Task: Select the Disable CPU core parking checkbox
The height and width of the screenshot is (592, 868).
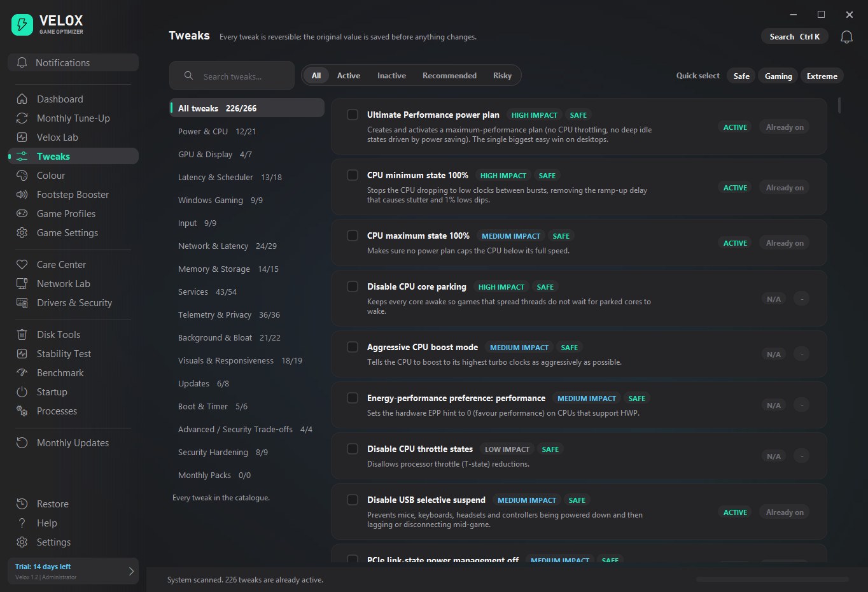Action: coord(353,286)
